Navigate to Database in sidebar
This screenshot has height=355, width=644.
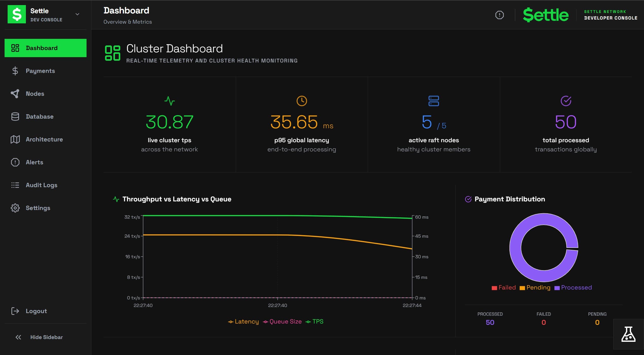(x=45, y=117)
